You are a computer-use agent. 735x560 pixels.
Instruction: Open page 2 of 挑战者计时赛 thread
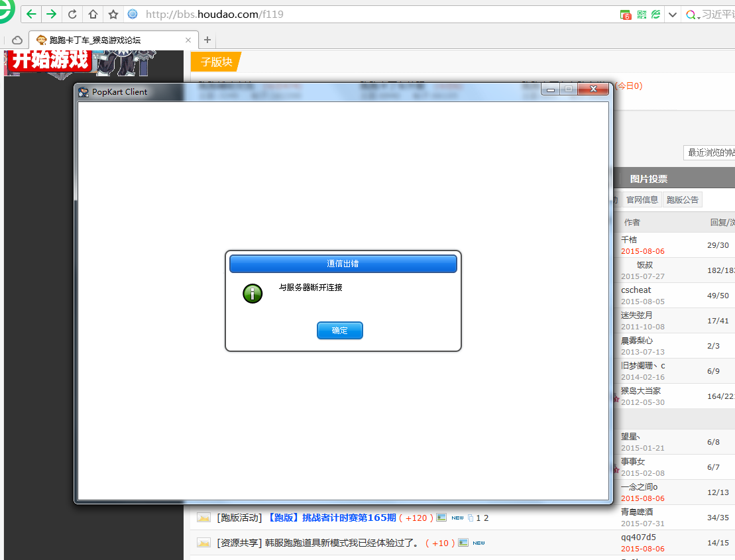point(486,518)
